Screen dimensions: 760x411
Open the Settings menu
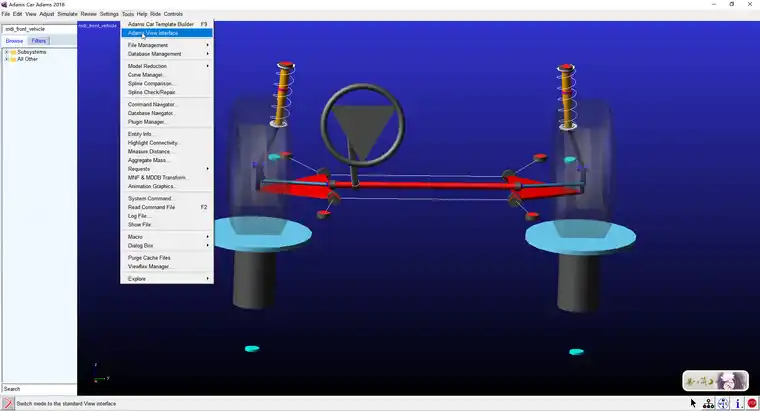click(x=109, y=14)
